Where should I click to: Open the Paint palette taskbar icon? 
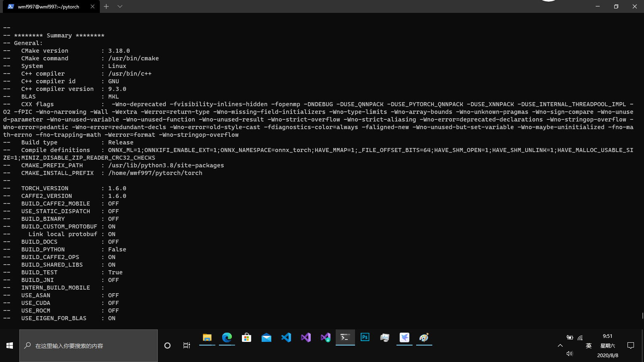pyautogui.click(x=424, y=337)
